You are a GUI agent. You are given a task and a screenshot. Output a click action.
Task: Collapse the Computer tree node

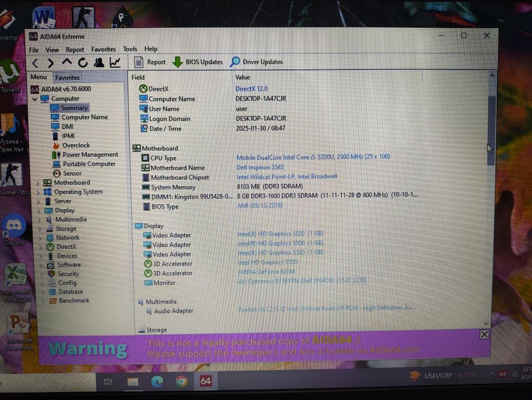tap(35, 99)
